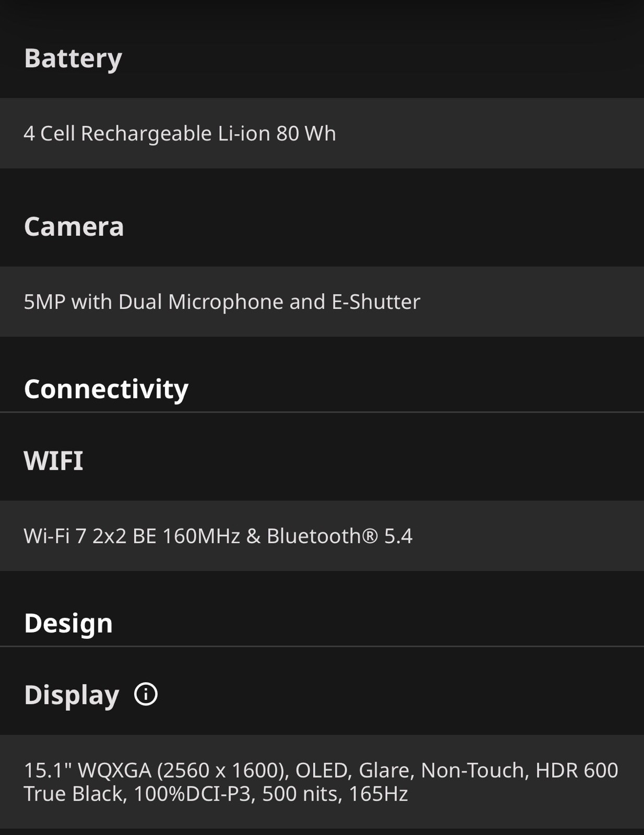The width and height of the screenshot is (644, 835).
Task: Click the 15.1" WQXGA OLED display spec
Action: point(322,782)
